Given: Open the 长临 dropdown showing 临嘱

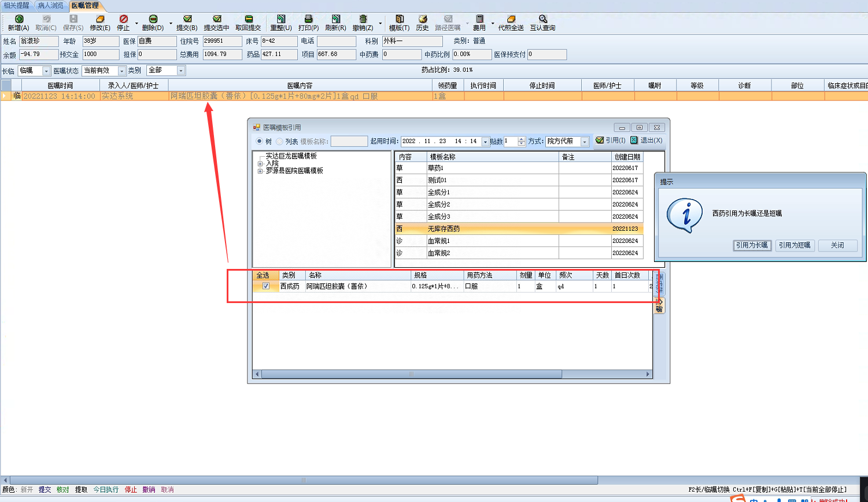Looking at the screenshot, I should point(46,71).
